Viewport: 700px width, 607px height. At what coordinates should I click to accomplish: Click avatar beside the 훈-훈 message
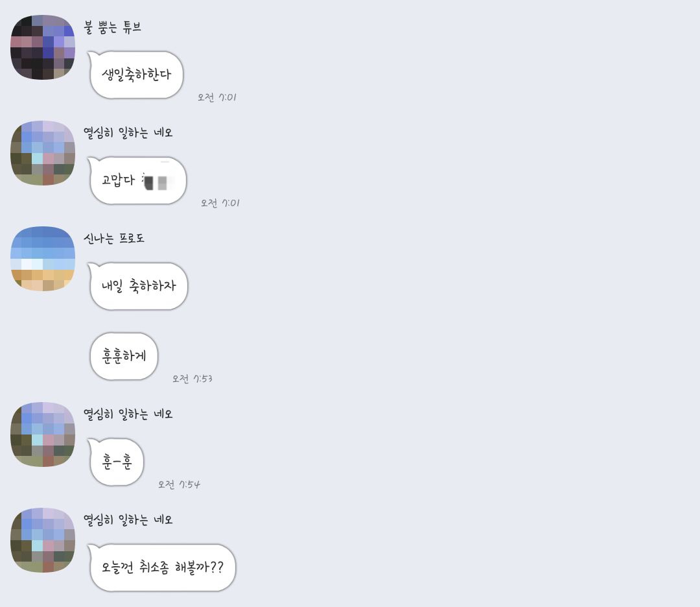coord(43,434)
